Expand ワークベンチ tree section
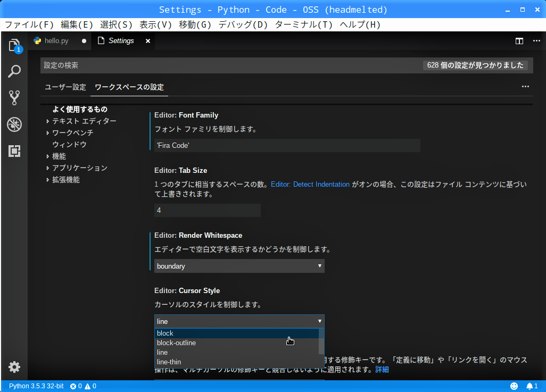Screen dimensions: 546x392 coord(48,133)
